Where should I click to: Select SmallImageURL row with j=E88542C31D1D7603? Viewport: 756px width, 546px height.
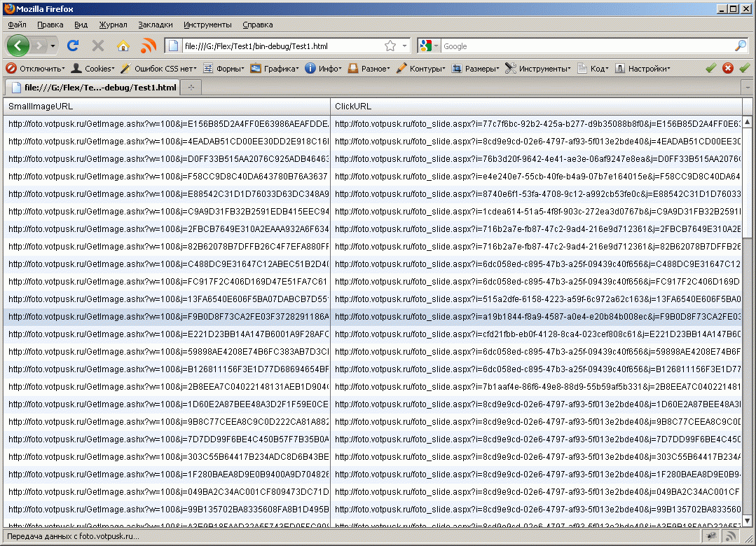click(167, 194)
